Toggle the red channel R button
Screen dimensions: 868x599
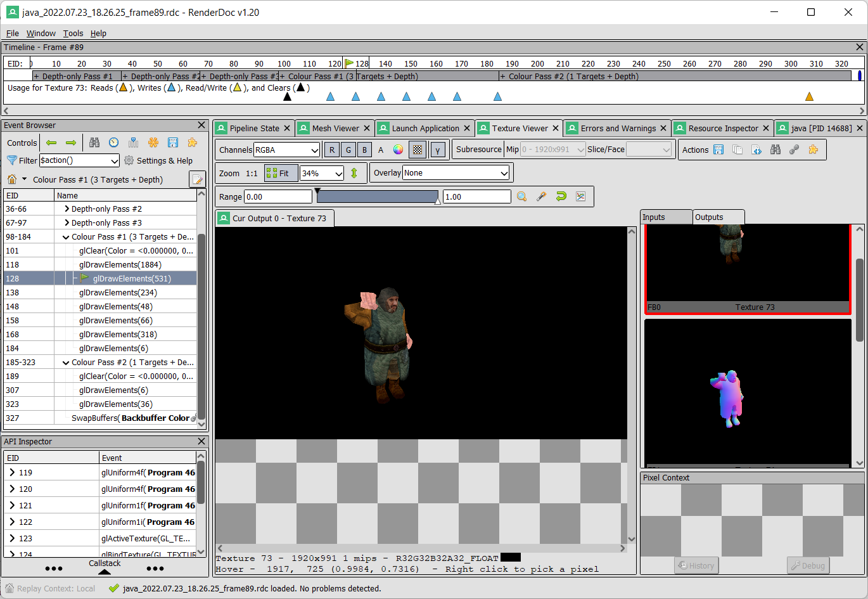tap(332, 150)
